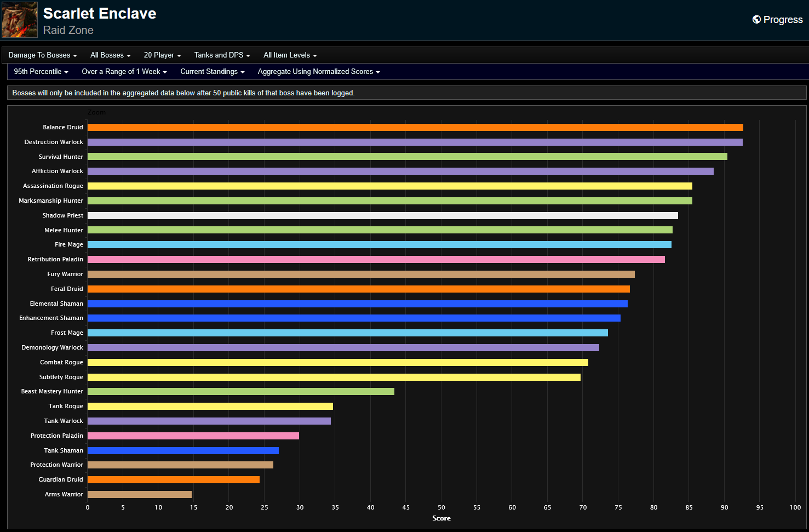Open the All Bosses filter dropdown
This screenshot has height=532, width=809.
click(110, 55)
